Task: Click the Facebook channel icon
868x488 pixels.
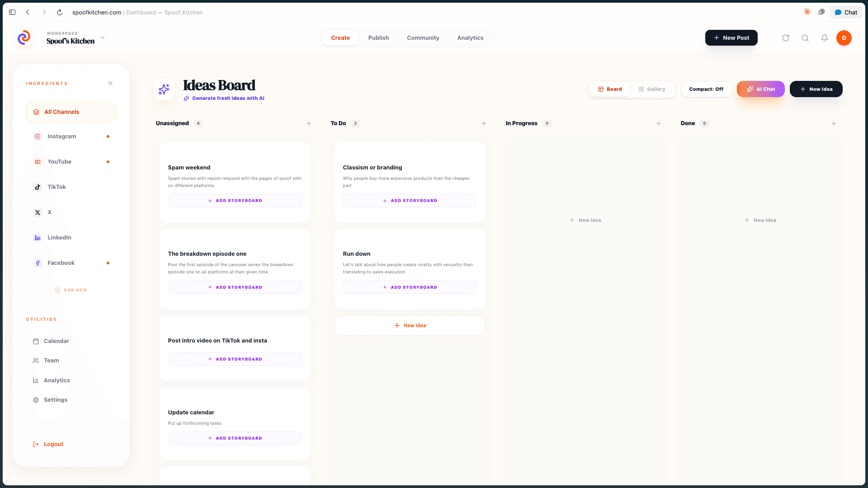Action: click(x=38, y=263)
